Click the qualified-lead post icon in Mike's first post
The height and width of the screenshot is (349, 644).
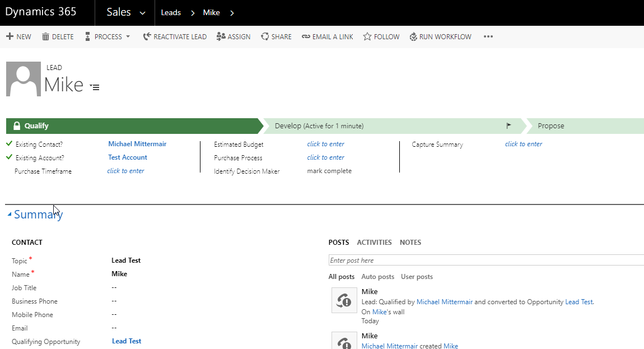344,300
